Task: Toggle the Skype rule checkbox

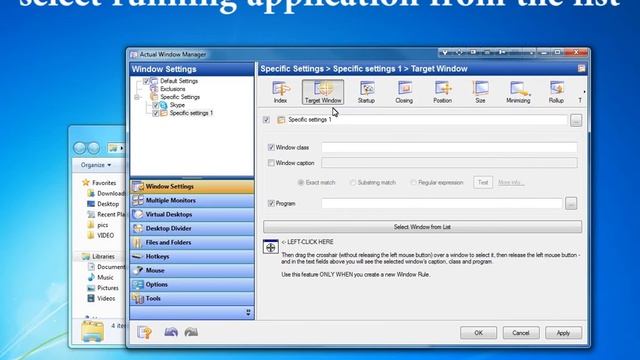Action: [156, 105]
